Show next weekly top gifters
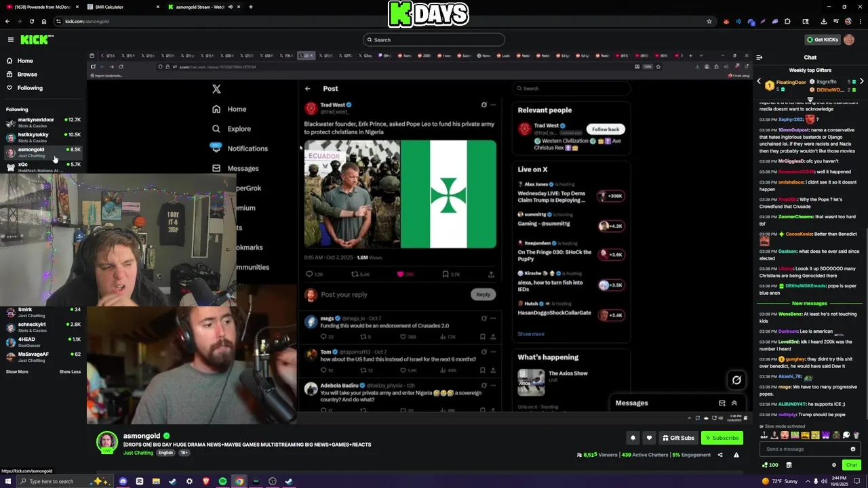This screenshot has width=868, height=488. tap(861, 81)
